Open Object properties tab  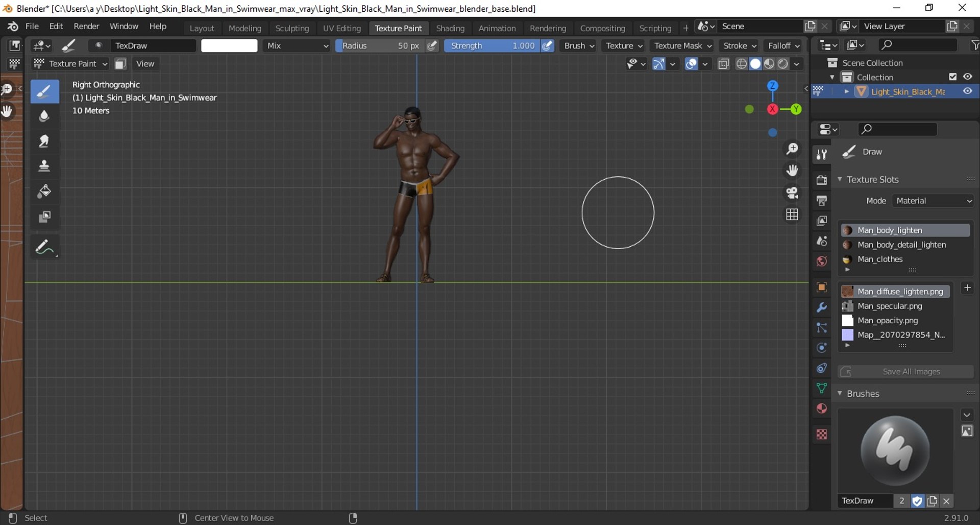(822, 287)
